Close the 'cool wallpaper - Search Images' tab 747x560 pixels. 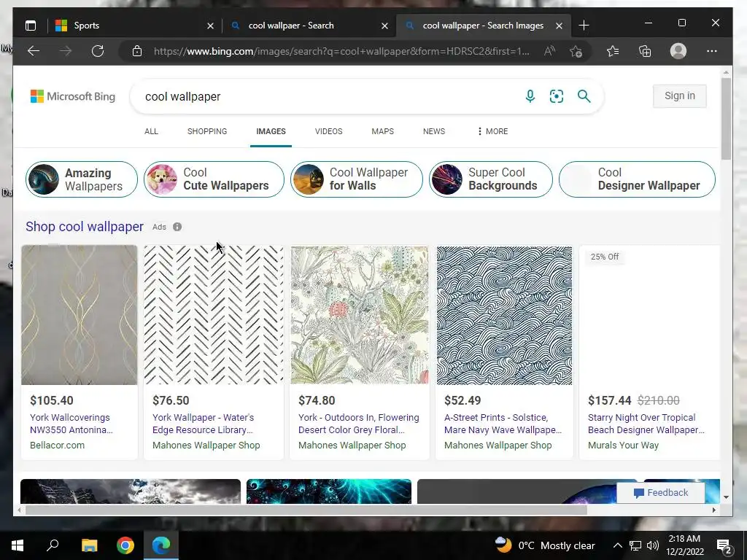560,26
